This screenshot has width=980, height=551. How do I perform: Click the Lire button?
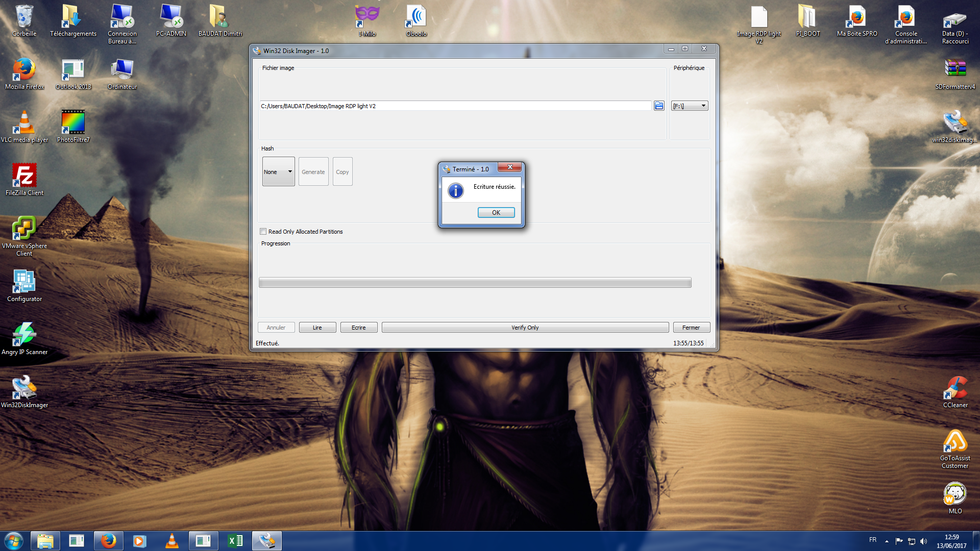click(317, 328)
